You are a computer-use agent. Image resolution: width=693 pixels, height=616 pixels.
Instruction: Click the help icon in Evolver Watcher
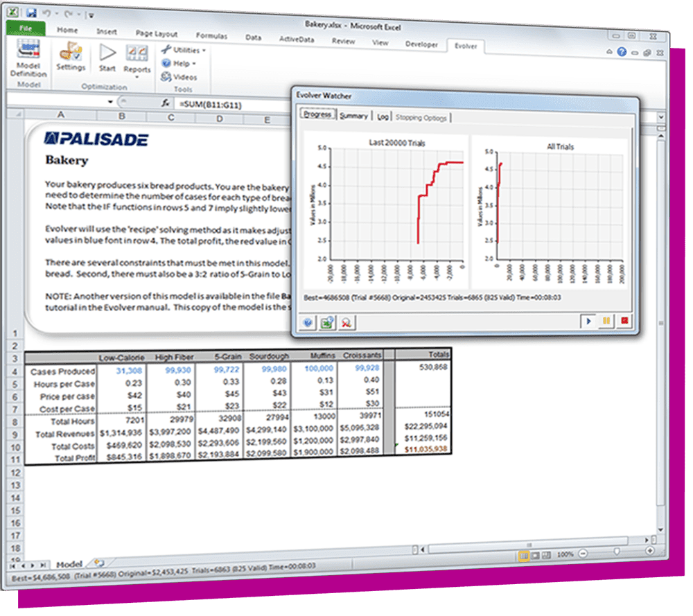pos(308,322)
